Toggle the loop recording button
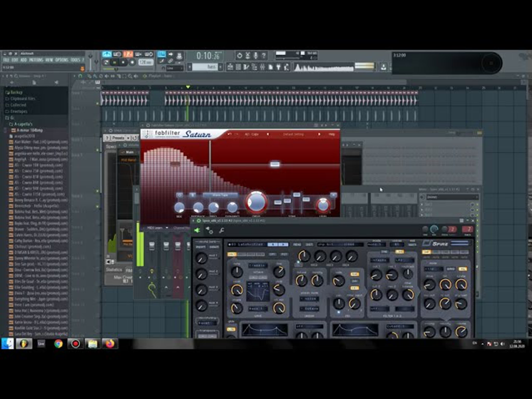 (149, 54)
